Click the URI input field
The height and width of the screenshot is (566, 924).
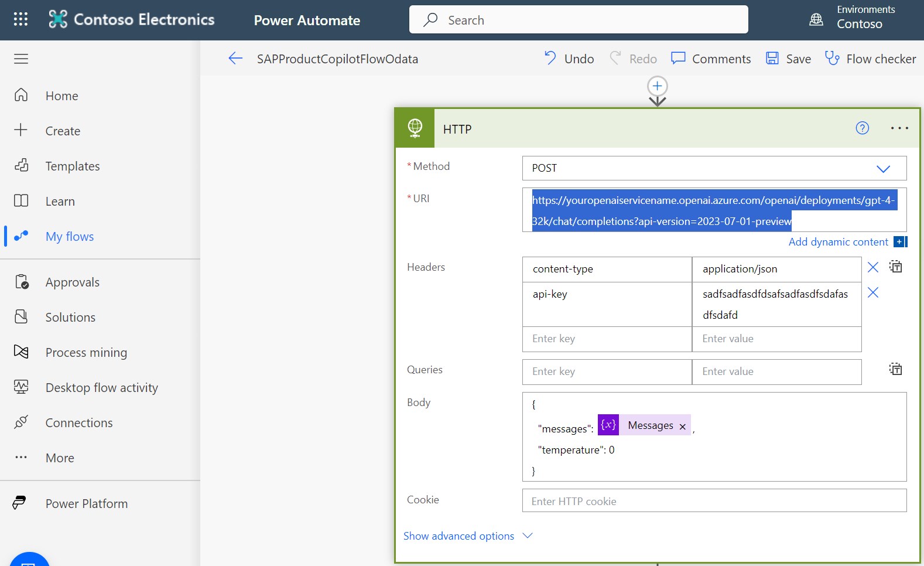click(714, 210)
